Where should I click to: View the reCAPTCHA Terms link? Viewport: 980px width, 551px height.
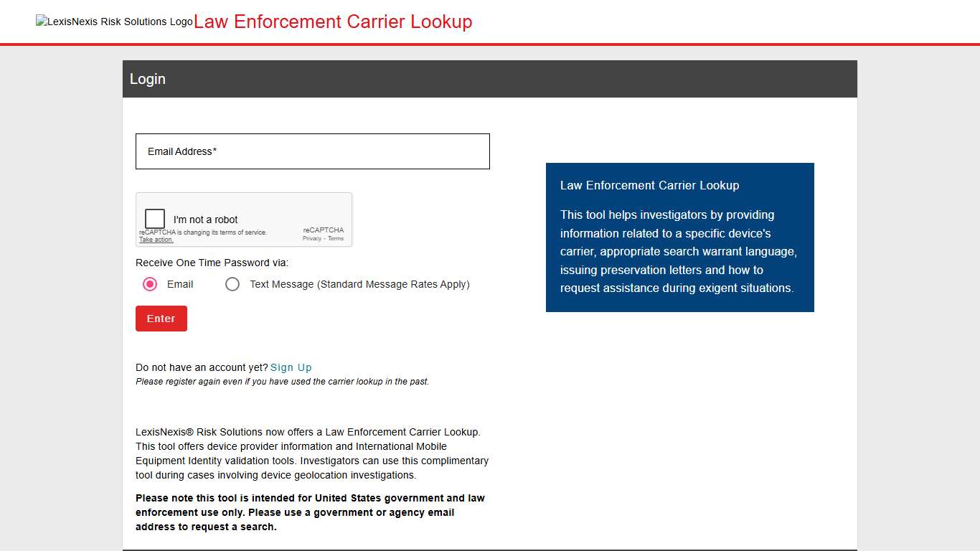(x=336, y=238)
